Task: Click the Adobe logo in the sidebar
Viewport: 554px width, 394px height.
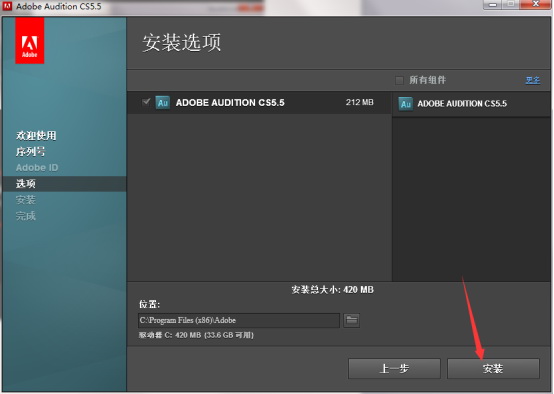Action: click(x=30, y=41)
